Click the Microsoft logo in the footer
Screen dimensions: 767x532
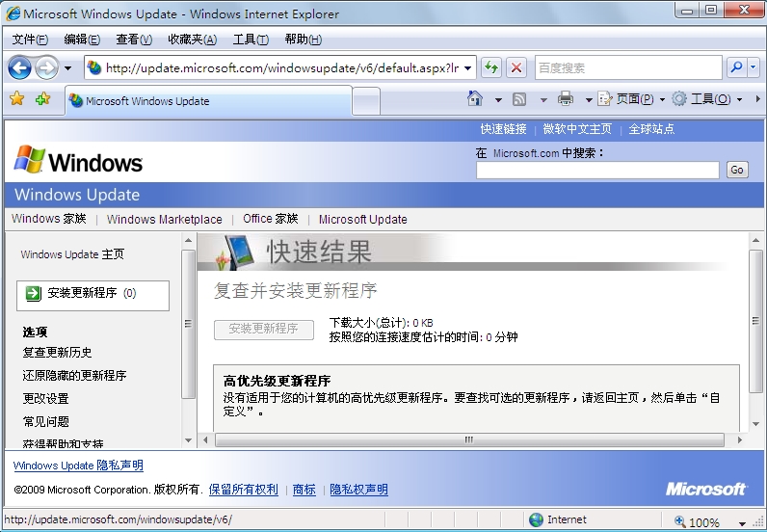click(x=706, y=489)
